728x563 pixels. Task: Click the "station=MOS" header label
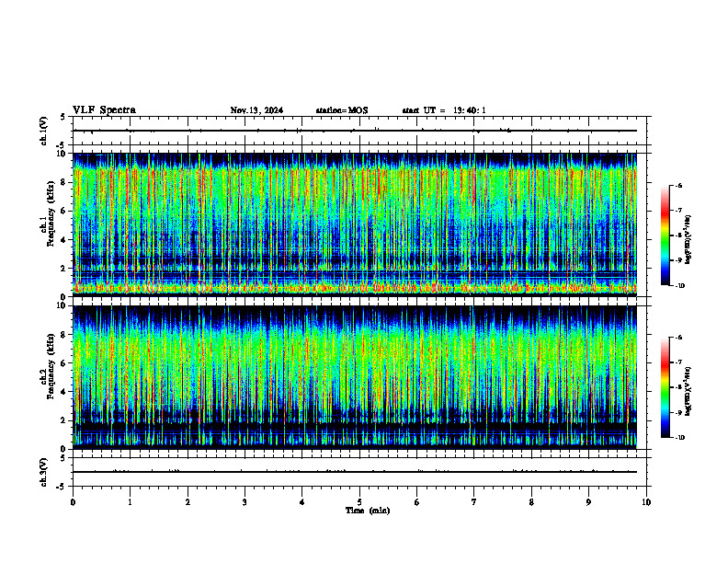342,110
